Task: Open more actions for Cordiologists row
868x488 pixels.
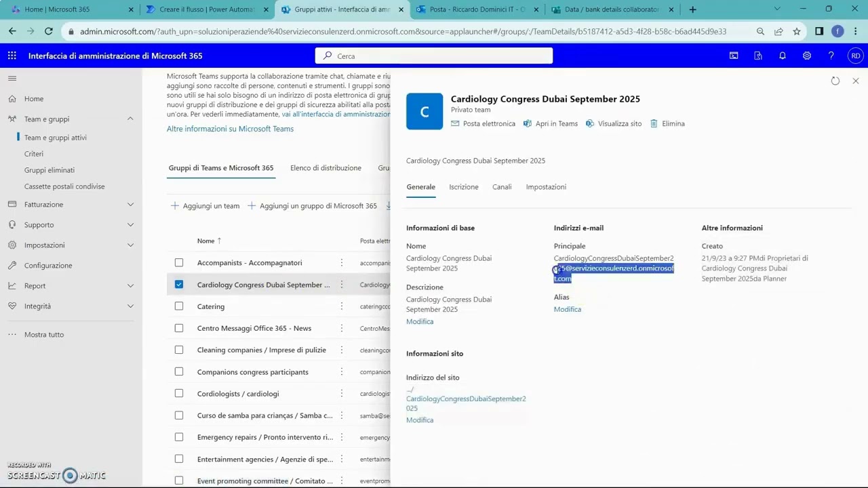Action: [x=342, y=393]
